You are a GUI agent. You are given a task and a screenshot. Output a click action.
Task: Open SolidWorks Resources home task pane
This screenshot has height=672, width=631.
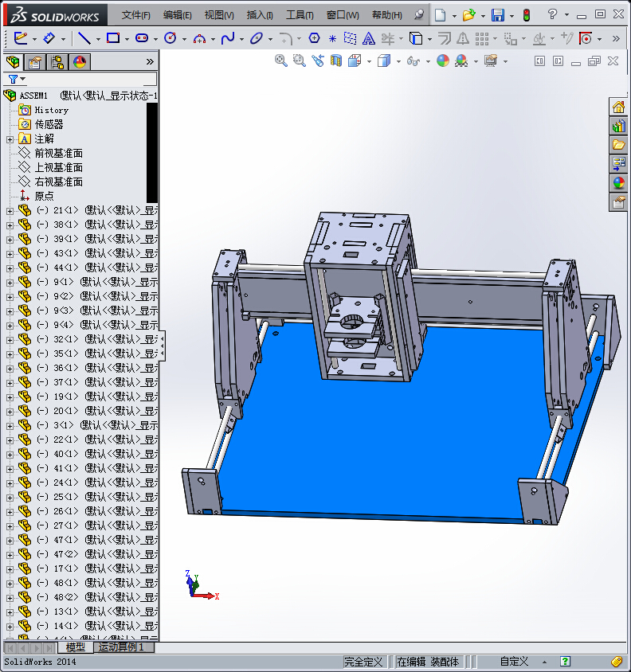(x=618, y=107)
